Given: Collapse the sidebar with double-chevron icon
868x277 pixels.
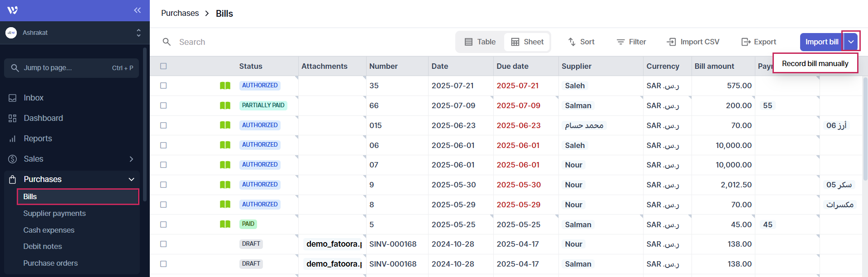Looking at the screenshot, I should point(137,10).
